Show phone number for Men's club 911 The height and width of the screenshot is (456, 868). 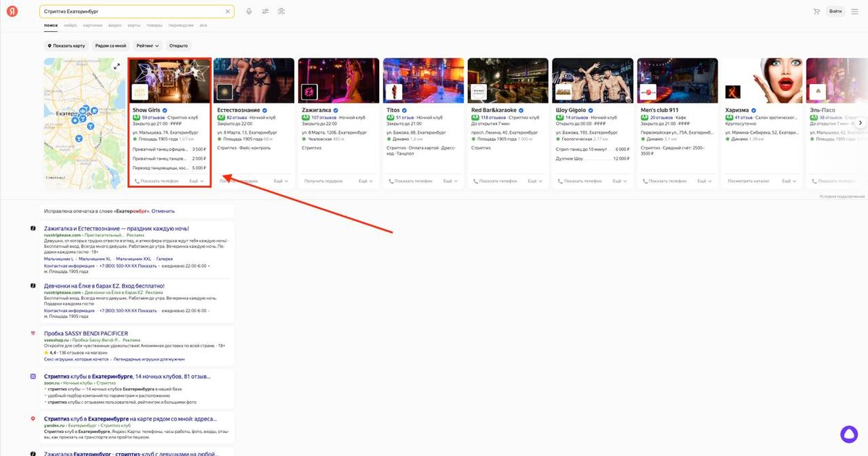665,181
